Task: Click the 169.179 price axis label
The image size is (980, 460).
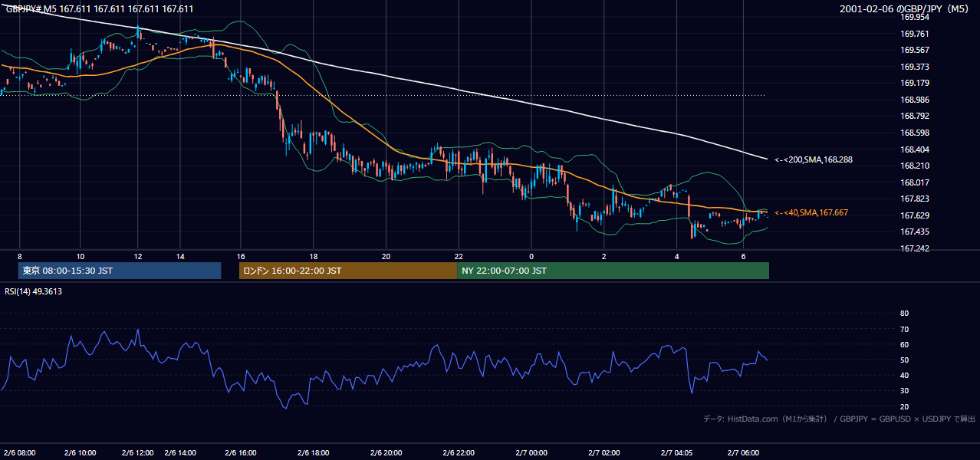Action: 914,83
